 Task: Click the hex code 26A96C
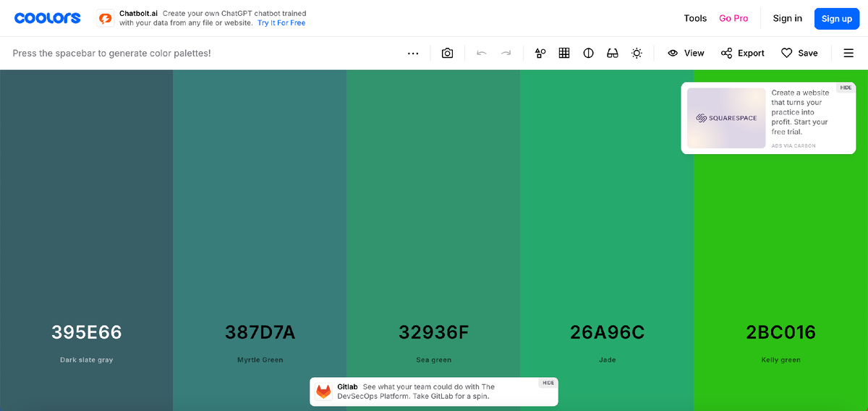click(608, 333)
